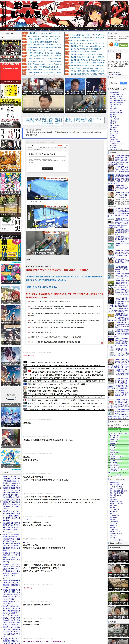Open the About nav tab
Image resolution: width=129 pixels, height=644 pixels.
click(x=20, y=30)
